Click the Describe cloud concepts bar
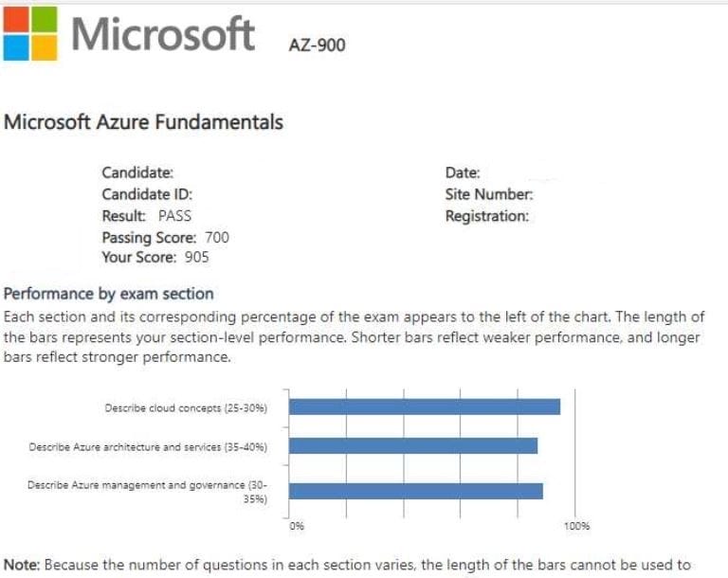Viewport: 728px width, 578px height. [x=424, y=406]
